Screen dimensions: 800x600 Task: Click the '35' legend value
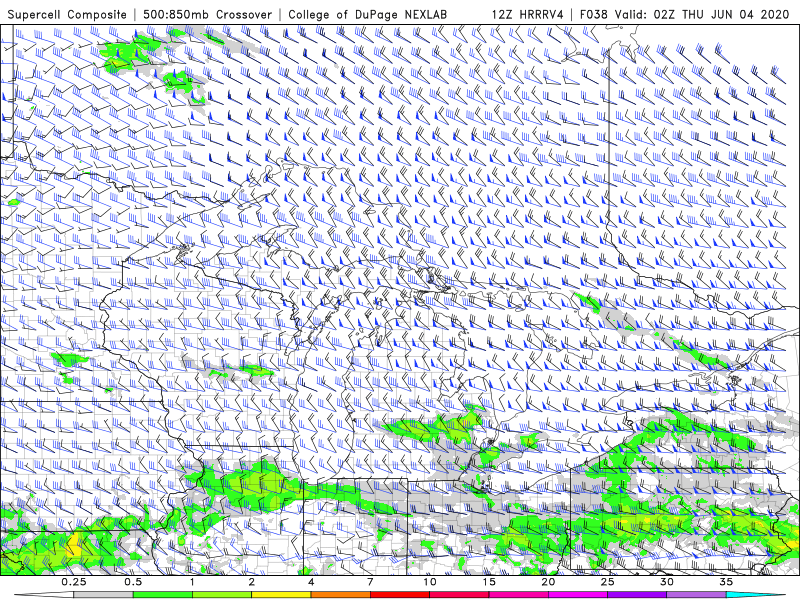(x=726, y=582)
